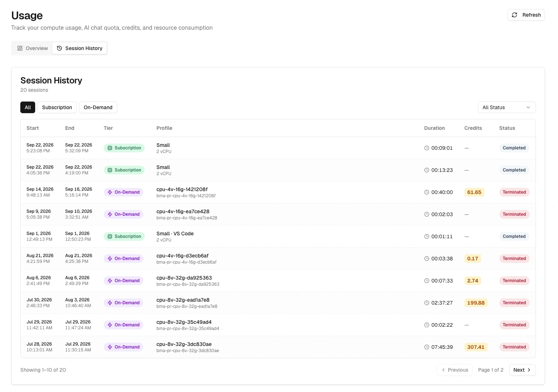Click the "Showing 1–10 of 20" text
This screenshot has width=558, height=392.
tap(43, 370)
